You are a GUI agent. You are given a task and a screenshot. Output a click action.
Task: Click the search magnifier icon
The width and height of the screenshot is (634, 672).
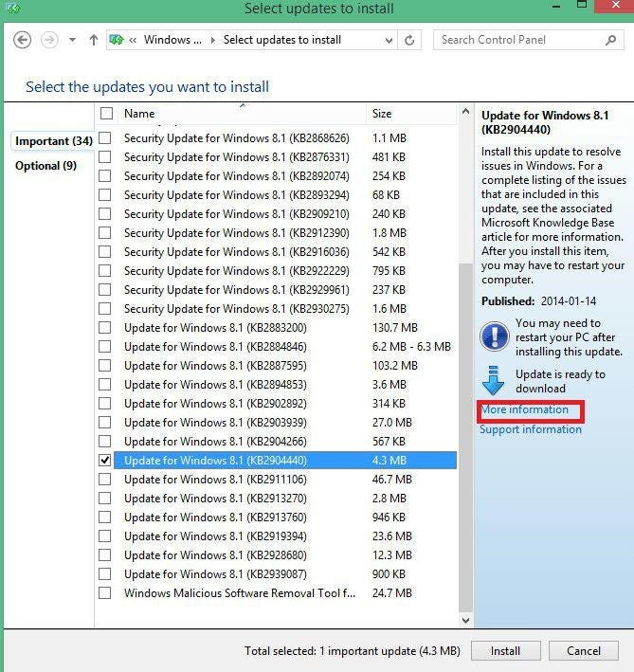[x=610, y=41]
